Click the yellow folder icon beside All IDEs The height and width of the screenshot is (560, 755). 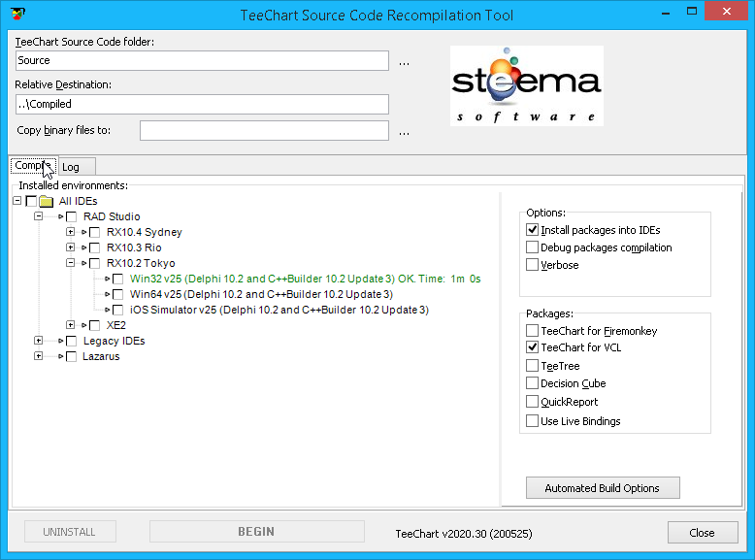pyautogui.click(x=47, y=201)
